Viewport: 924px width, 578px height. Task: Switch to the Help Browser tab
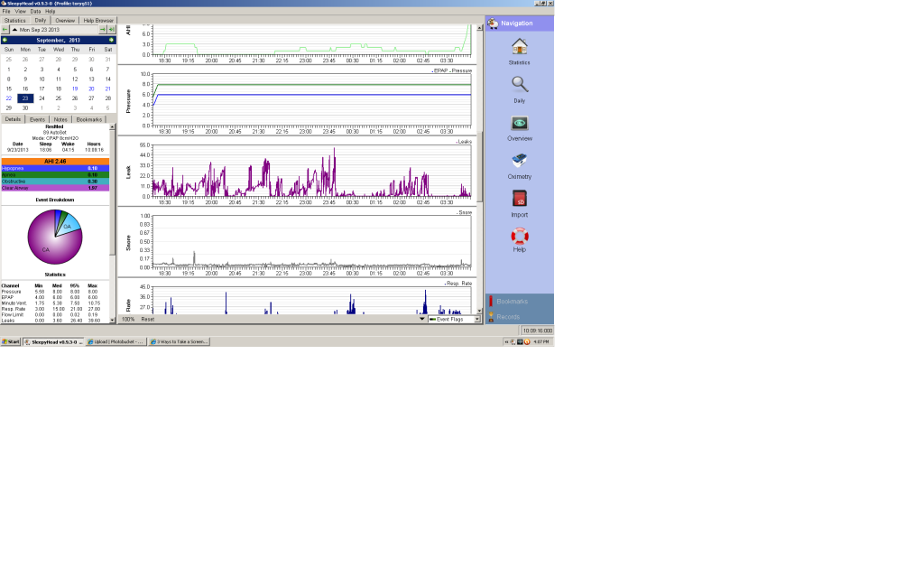click(97, 20)
